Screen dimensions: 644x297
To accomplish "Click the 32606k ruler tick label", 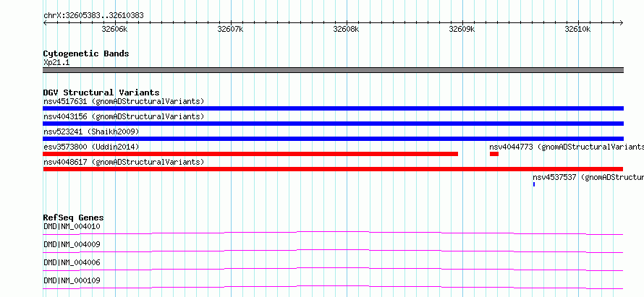I will (114, 29).
